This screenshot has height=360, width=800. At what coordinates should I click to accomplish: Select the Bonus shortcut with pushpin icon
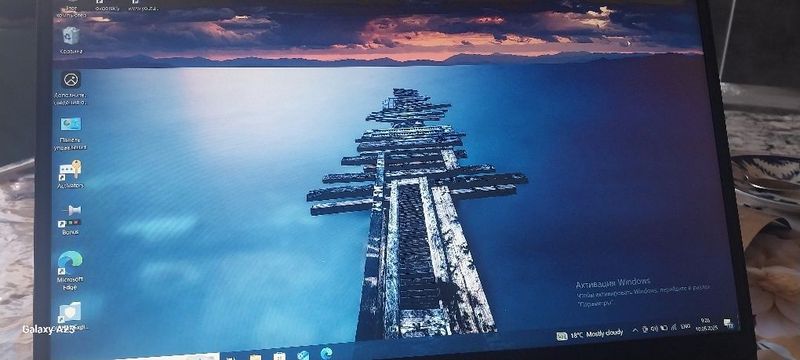click(70, 219)
